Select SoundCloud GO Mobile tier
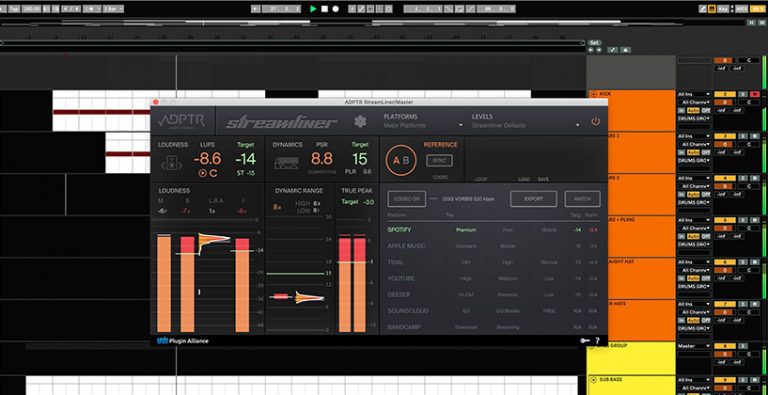The width and height of the screenshot is (768, 395). 507,311
